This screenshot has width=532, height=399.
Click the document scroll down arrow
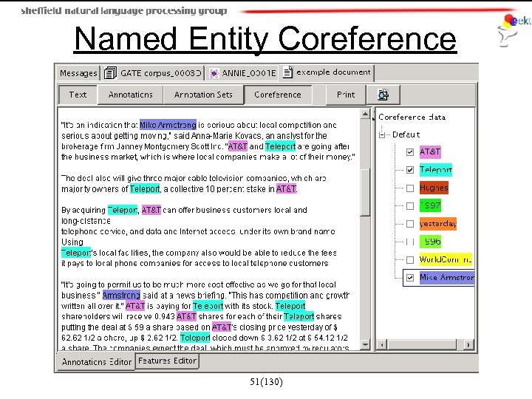coord(365,344)
